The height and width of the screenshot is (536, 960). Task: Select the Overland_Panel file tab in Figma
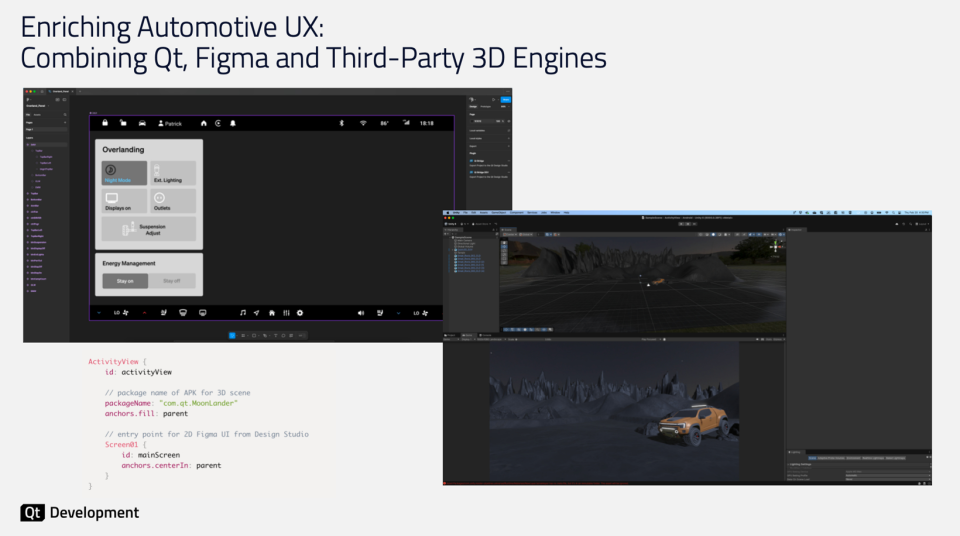point(61,91)
